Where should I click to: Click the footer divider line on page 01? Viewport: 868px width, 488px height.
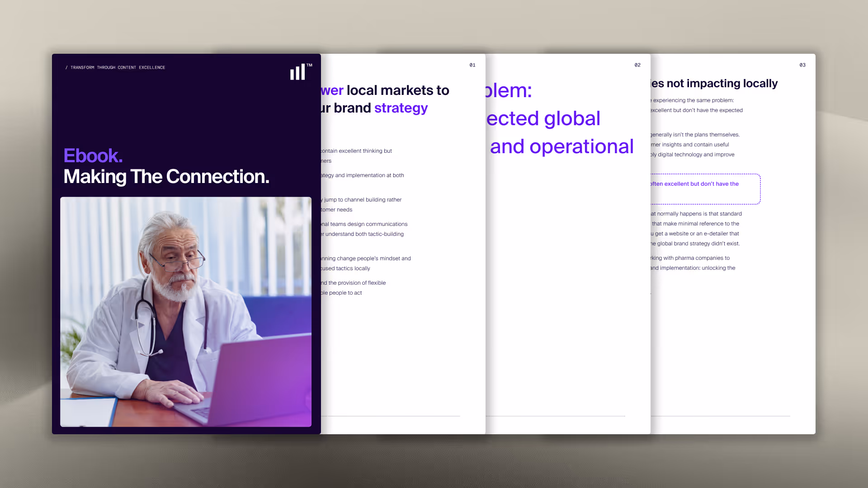pyautogui.click(x=389, y=416)
